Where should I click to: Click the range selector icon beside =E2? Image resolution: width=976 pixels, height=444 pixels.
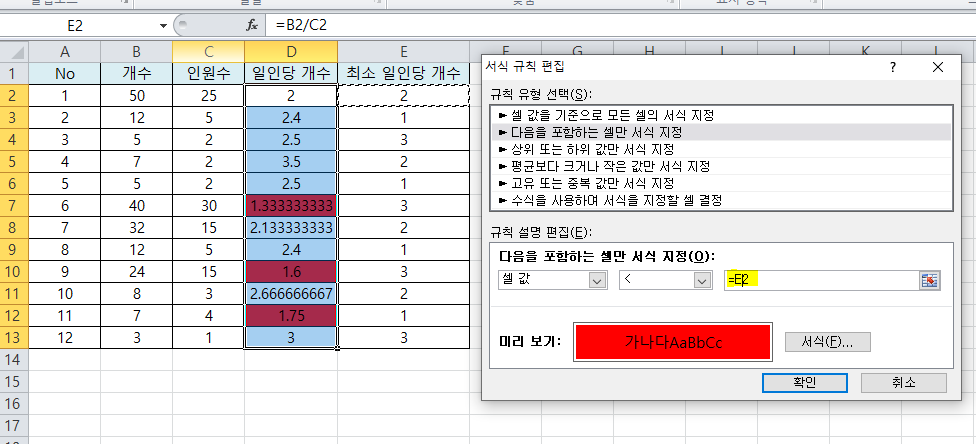(x=929, y=280)
